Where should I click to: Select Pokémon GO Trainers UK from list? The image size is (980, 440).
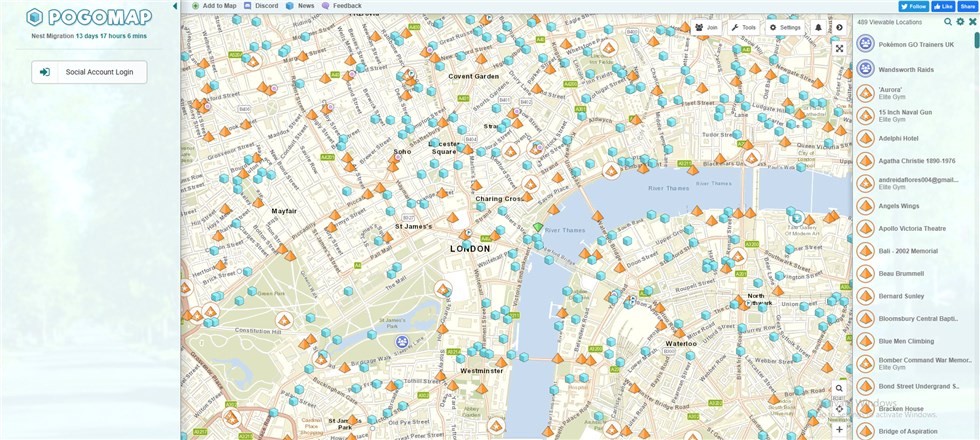coord(915,44)
